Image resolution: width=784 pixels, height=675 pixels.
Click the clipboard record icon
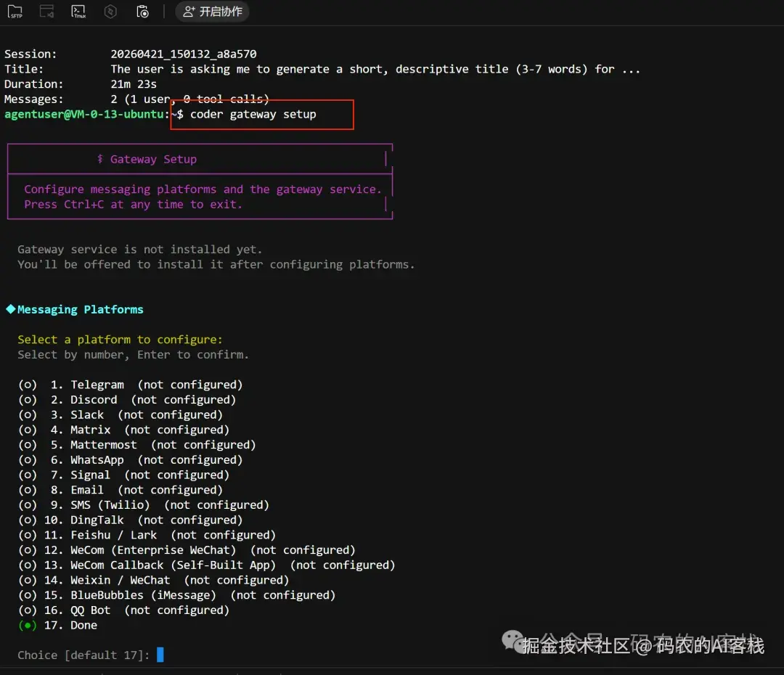click(x=142, y=12)
